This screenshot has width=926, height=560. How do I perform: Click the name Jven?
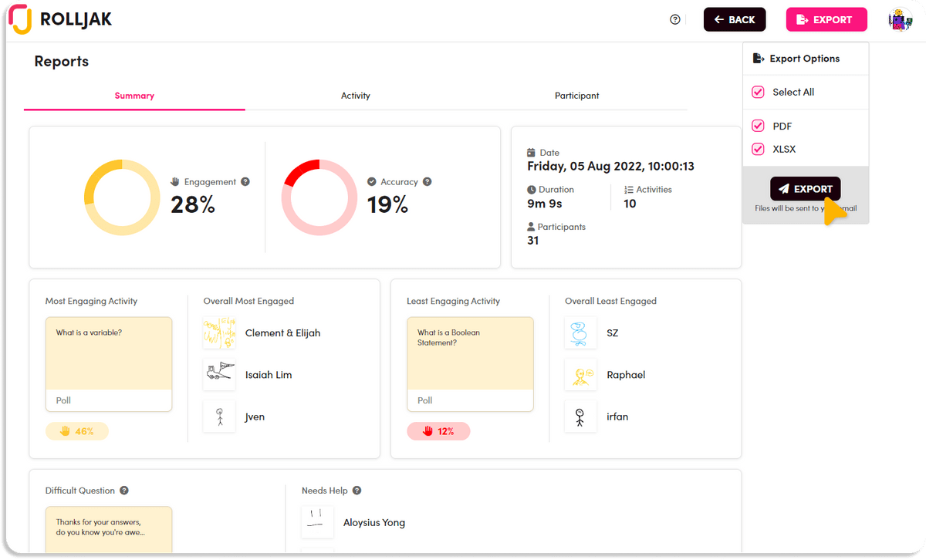click(255, 417)
